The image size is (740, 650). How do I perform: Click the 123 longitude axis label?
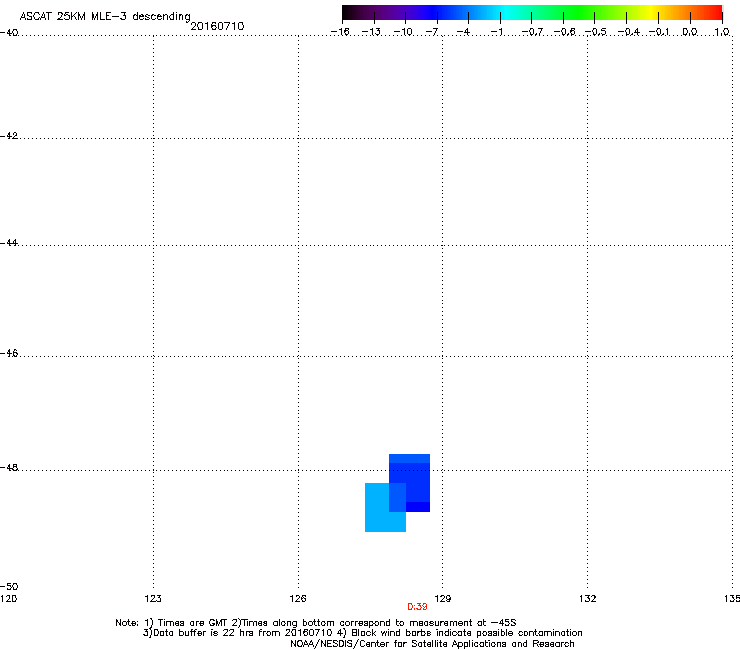pos(153,599)
